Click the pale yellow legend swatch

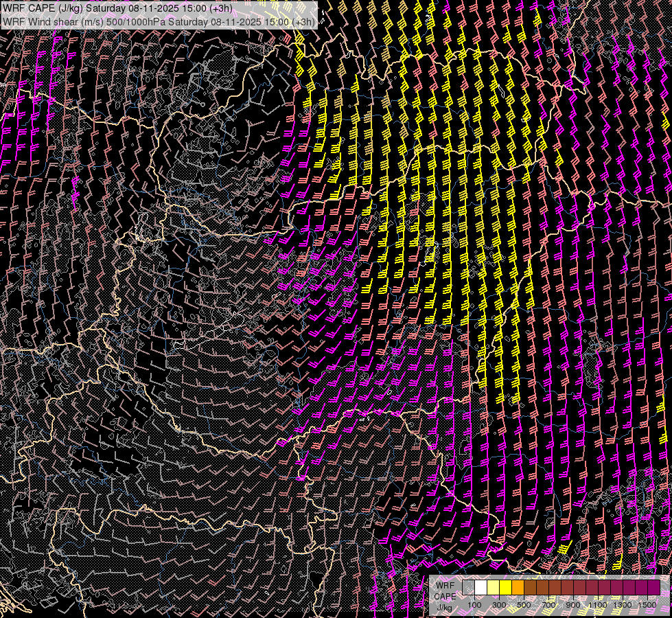coord(494,587)
